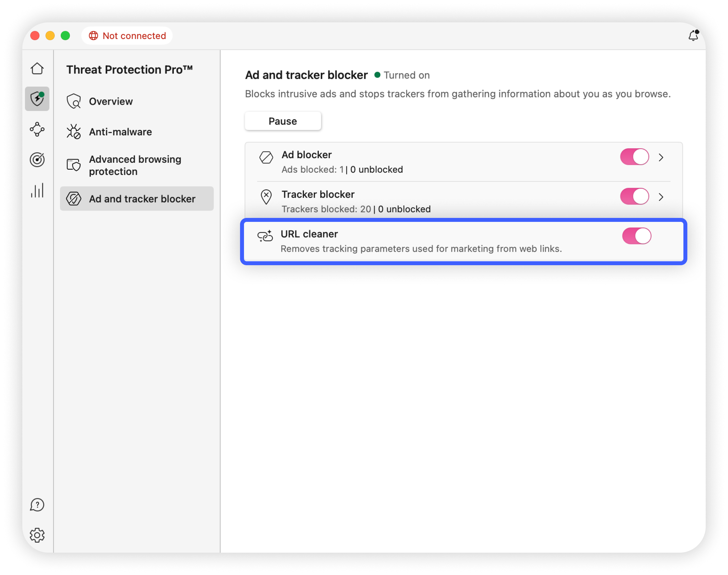Select the Threat Protection shield icon

click(37, 99)
